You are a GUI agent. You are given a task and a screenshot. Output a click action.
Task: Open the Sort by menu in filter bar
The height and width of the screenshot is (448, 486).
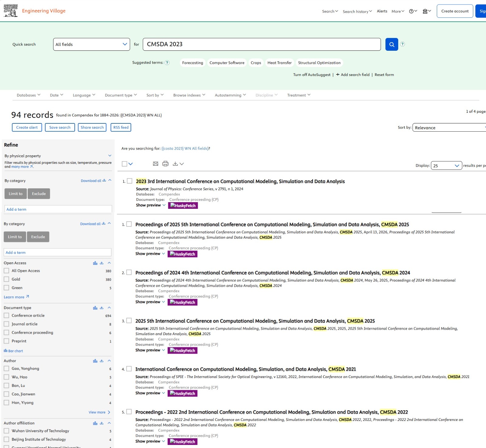point(155,95)
